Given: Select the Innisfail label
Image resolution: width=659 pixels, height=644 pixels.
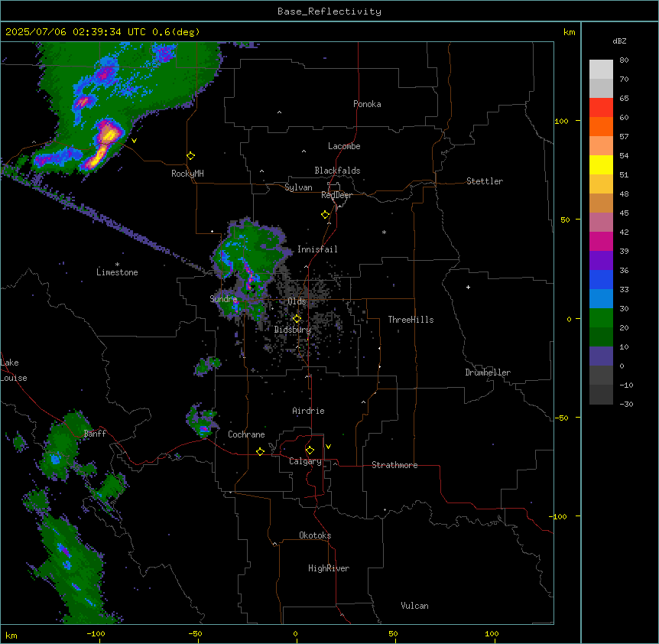Looking at the screenshot, I should click(x=317, y=249).
